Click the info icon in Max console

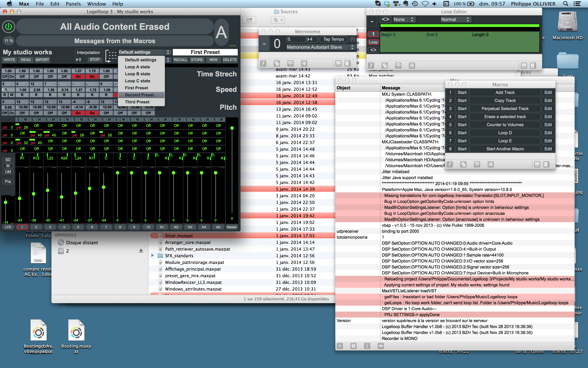[367, 346]
